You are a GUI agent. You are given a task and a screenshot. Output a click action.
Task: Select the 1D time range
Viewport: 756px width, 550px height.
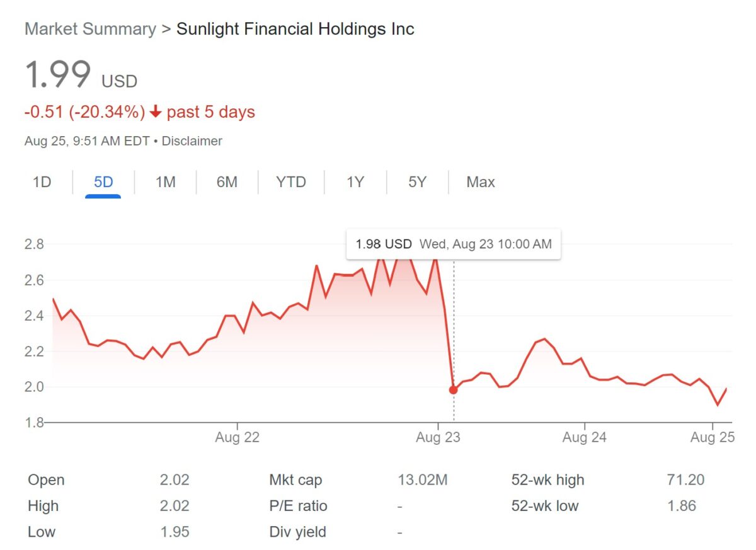[42, 182]
